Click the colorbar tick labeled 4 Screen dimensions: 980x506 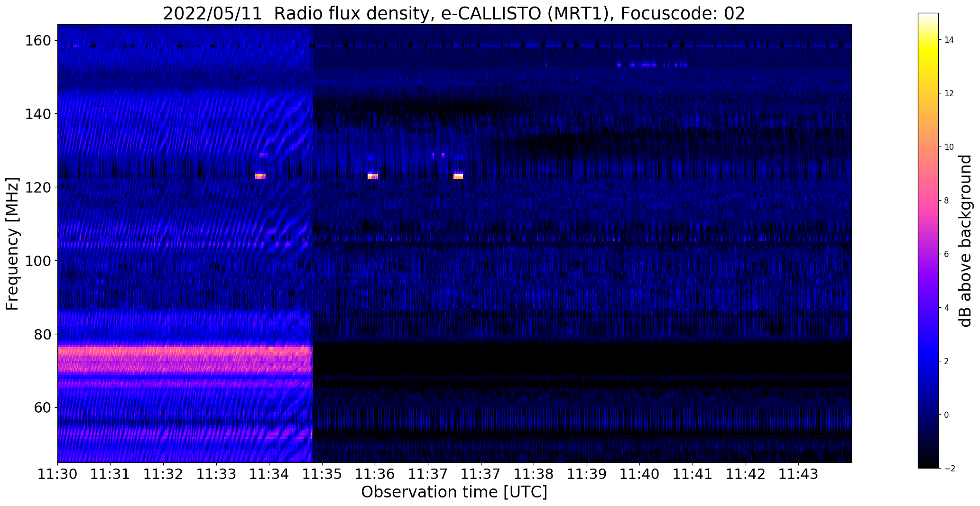pos(947,308)
